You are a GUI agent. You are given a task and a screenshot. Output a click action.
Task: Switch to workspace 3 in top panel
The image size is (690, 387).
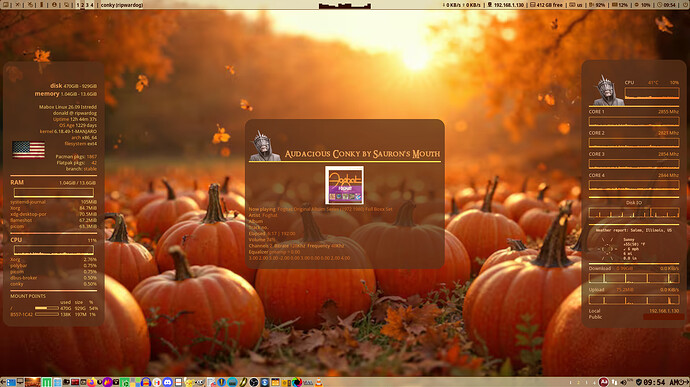[x=87, y=5]
